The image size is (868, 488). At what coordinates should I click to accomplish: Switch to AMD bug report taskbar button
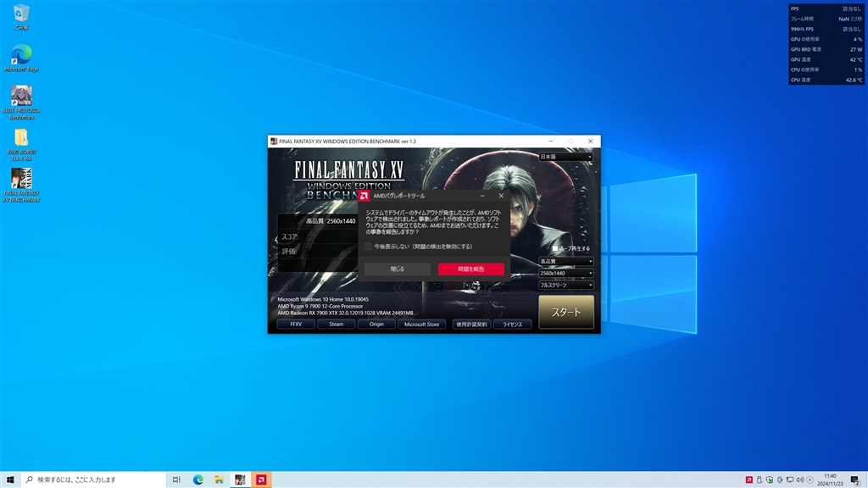coord(261,480)
